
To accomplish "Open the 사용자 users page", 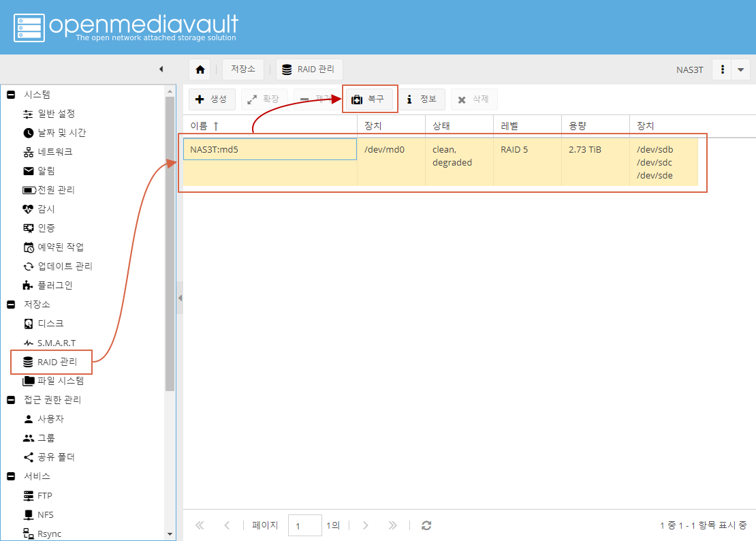I will 44,420.
